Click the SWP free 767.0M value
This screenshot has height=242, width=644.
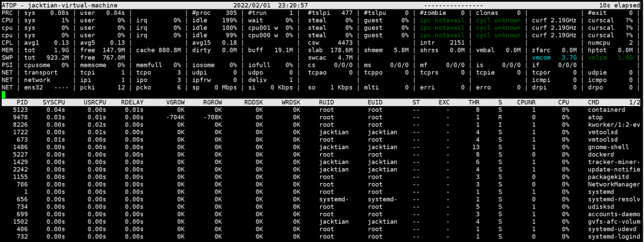pos(103,58)
